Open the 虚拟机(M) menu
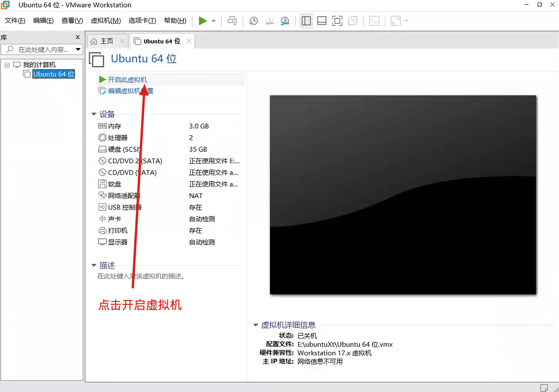 tap(106, 20)
